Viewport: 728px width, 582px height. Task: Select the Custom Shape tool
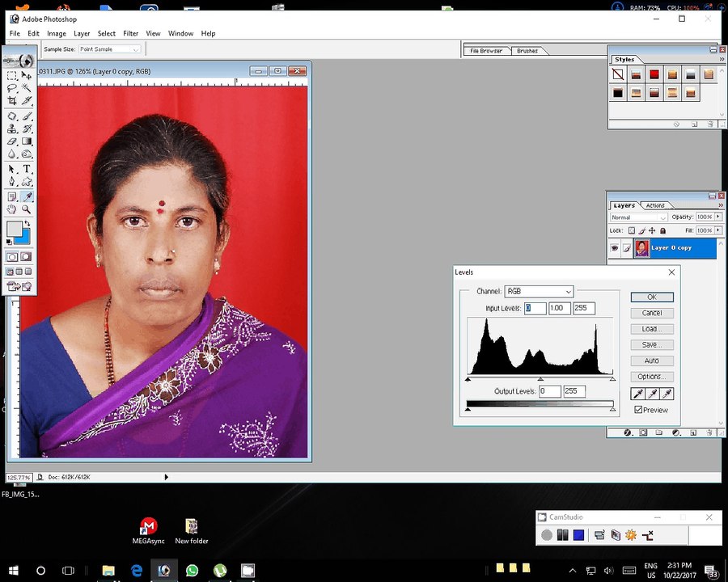[x=27, y=181]
